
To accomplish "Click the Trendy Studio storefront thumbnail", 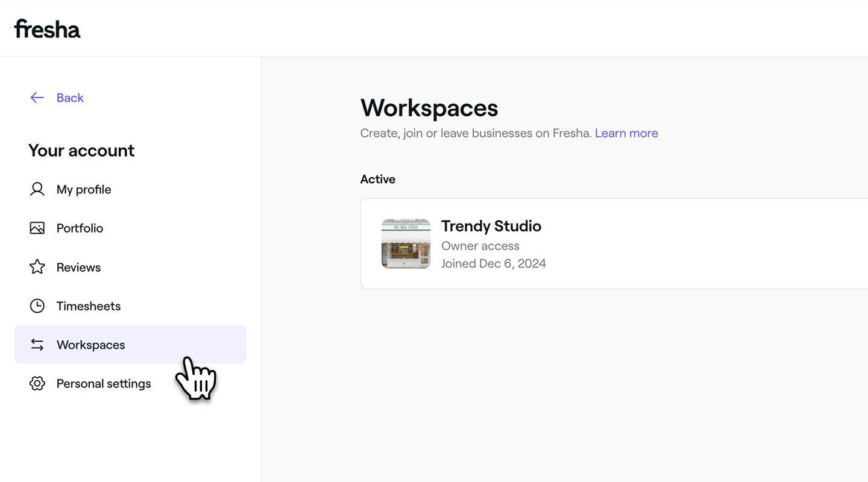I will (406, 243).
